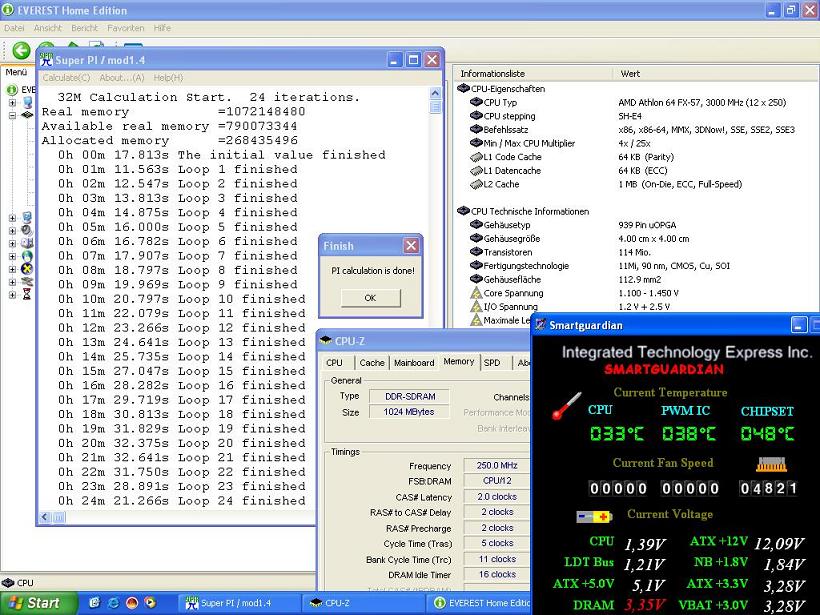The width and height of the screenshot is (820, 615).
Task: Click the chipset fan heatsink icon
Action: (771, 464)
